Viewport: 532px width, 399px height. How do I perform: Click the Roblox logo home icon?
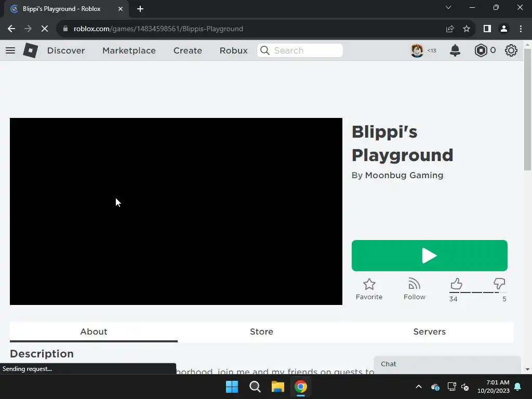tap(31, 50)
